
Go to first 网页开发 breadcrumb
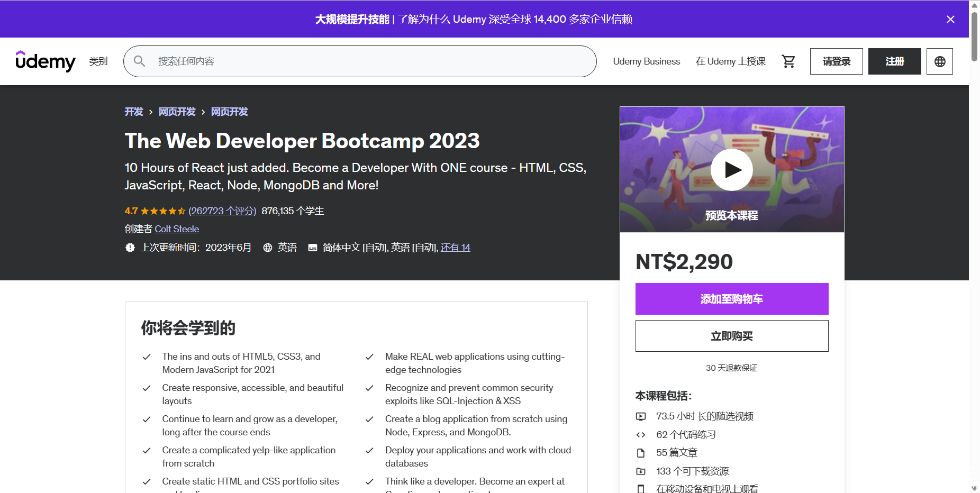(x=177, y=112)
